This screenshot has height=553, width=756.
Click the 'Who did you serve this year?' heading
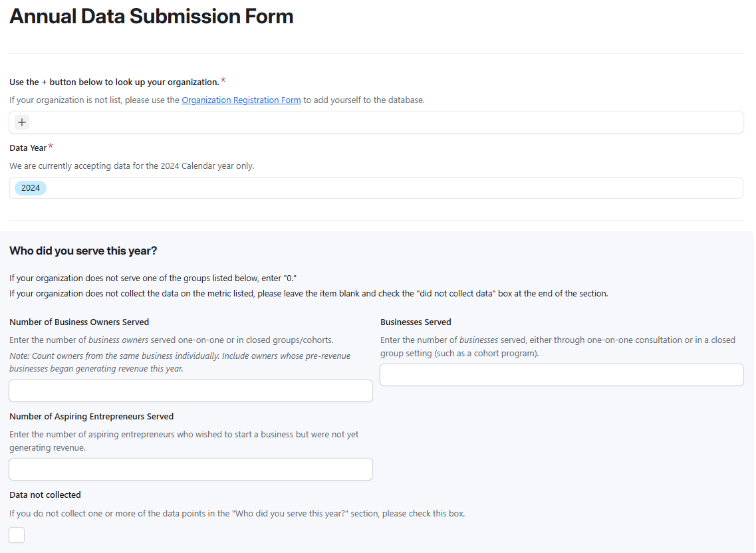(x=83, y=251)
